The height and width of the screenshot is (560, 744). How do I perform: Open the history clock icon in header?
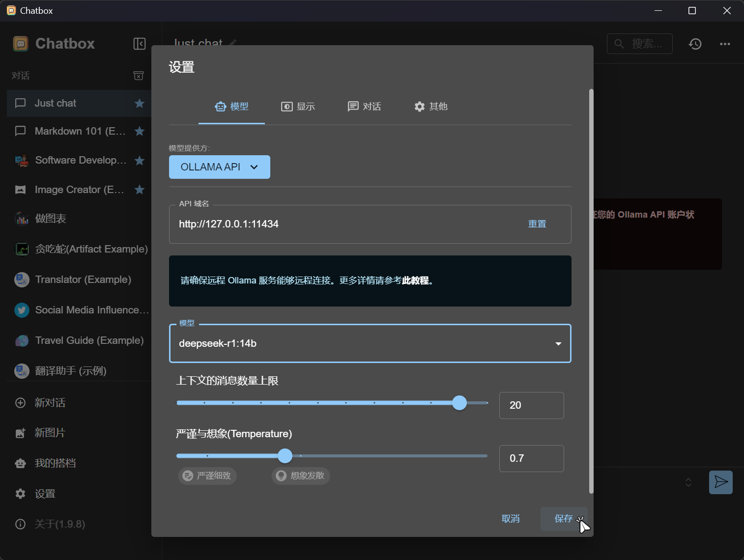click(x=695, y=44)
